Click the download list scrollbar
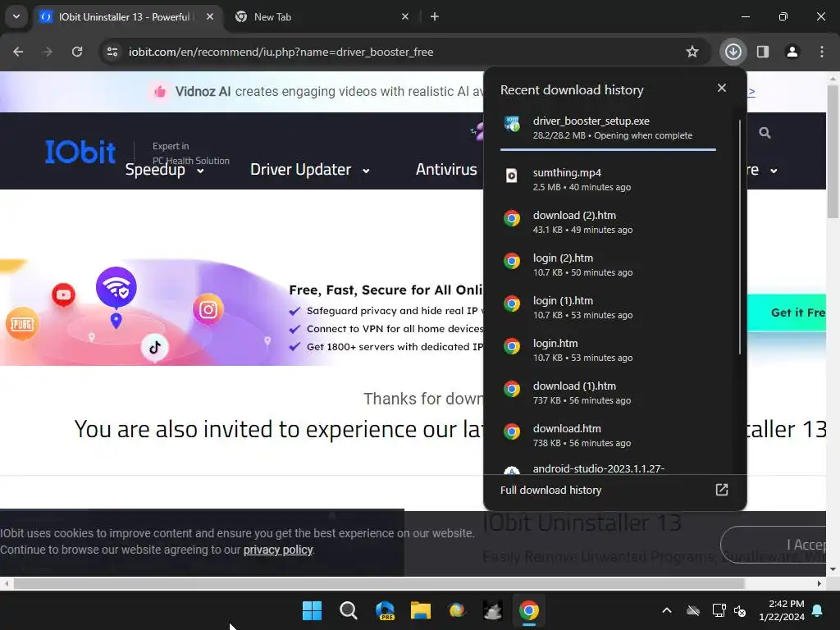Screen dimensions: 840x630 pyautogui.click(x=740, y=237)
